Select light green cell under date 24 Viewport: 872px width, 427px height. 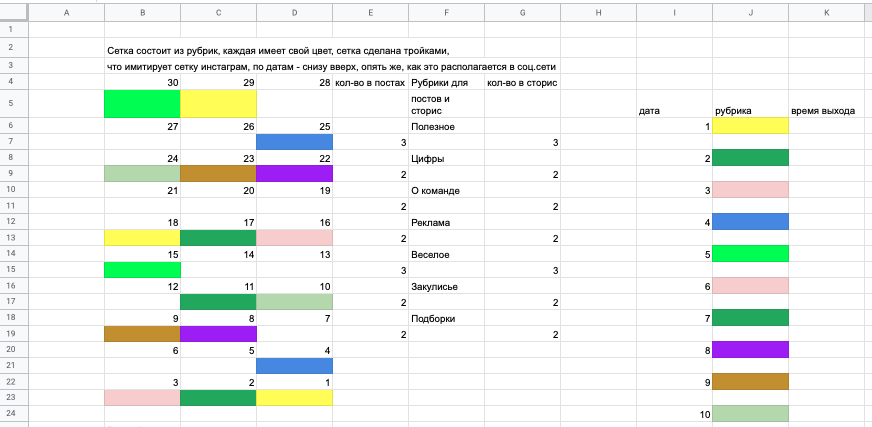[x=142, y=174]
